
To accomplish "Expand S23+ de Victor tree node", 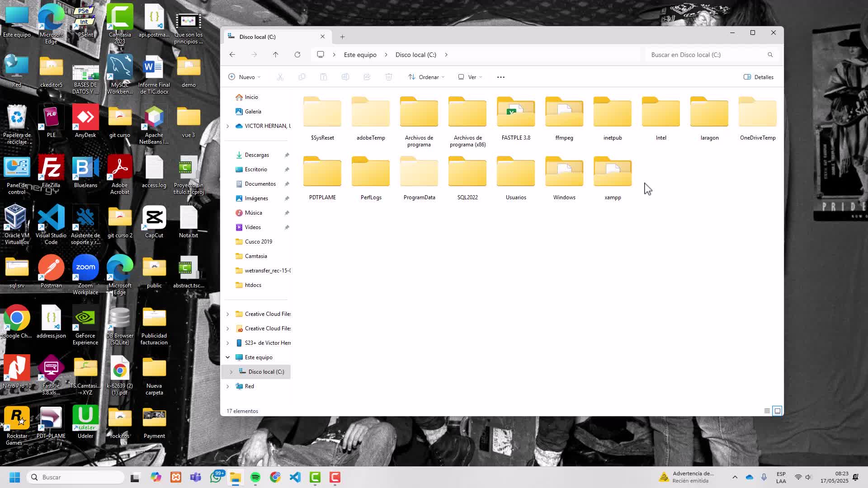I will (x=227, y=343).
